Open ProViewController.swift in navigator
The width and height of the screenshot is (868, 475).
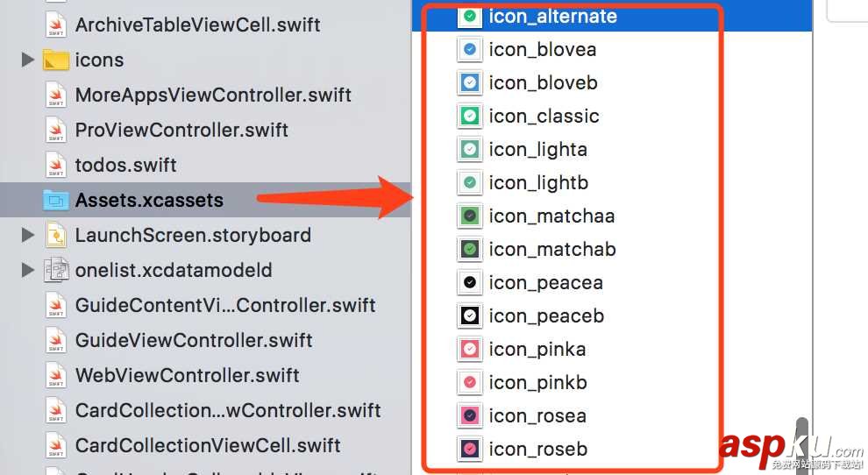pyautogui.click(x=181, y=131)
